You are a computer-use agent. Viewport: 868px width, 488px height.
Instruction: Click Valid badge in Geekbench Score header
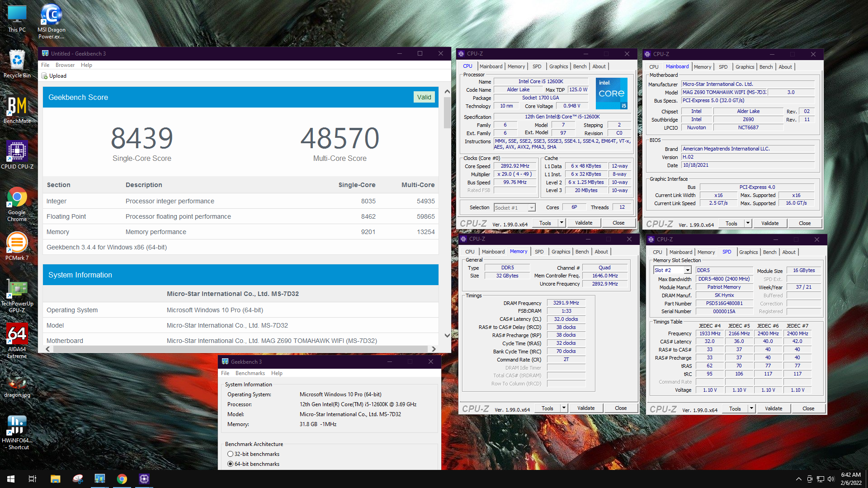[424, 97]
